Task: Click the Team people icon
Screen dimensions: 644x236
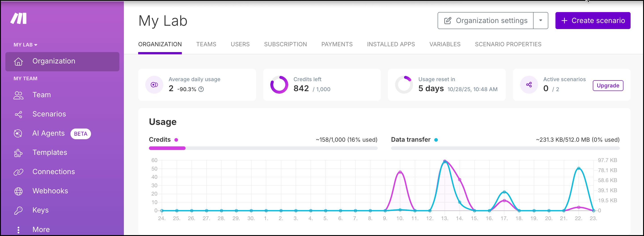Action: (18, 95)
